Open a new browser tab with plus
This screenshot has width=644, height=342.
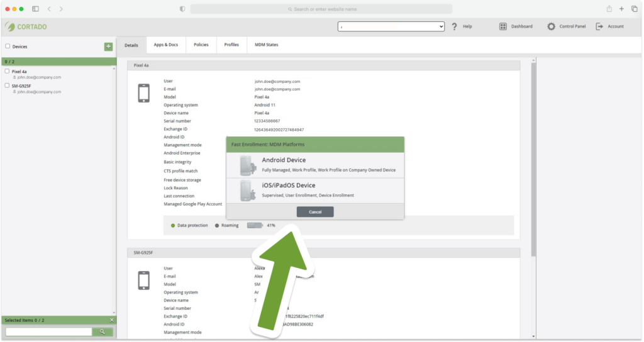(621, 9)
